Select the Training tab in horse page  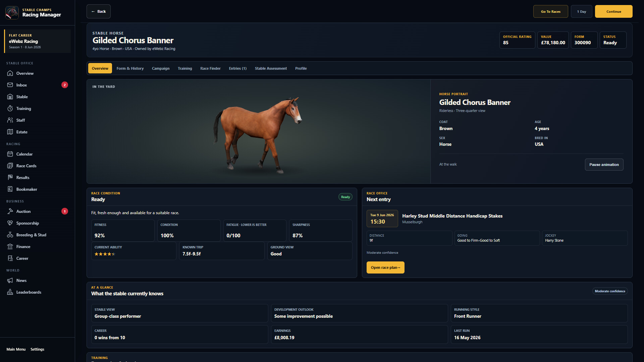coord(185,68)
